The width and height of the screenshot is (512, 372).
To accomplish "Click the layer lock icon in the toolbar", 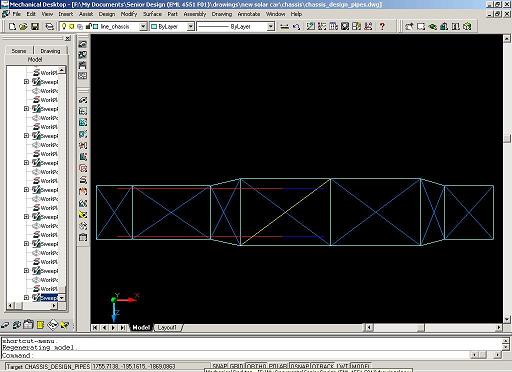I will coord(89,26).
